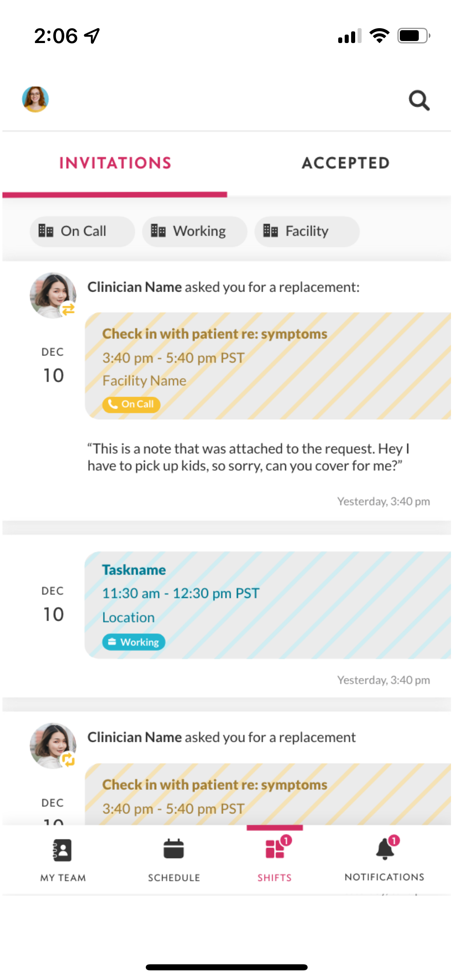Screen dimensions: 453x980
Task: Open the Taskname shift card
Action: [x=267, y=605]
